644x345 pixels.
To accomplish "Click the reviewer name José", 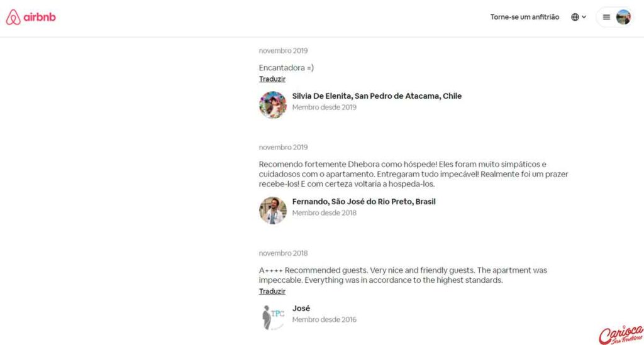I will (x=301, y=308).
